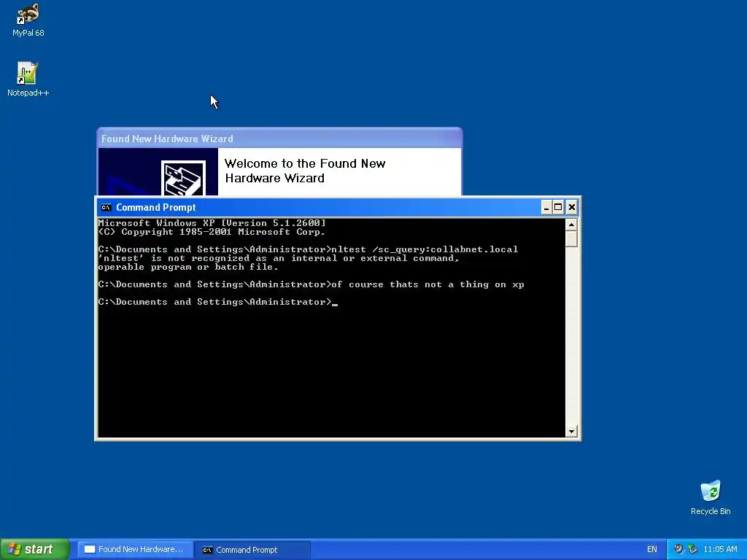
Task: Click scroll down arrow in Command Prompt
Action: (571, 432)
